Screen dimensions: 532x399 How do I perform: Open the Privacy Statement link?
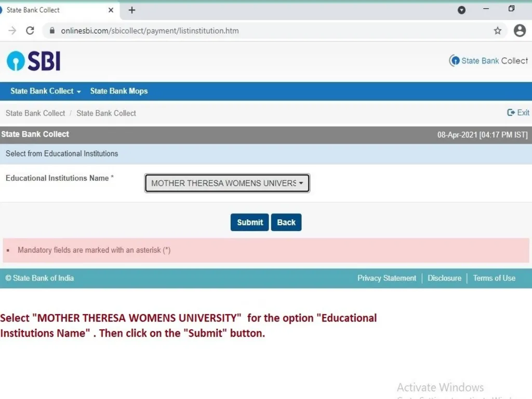[387, 278]
